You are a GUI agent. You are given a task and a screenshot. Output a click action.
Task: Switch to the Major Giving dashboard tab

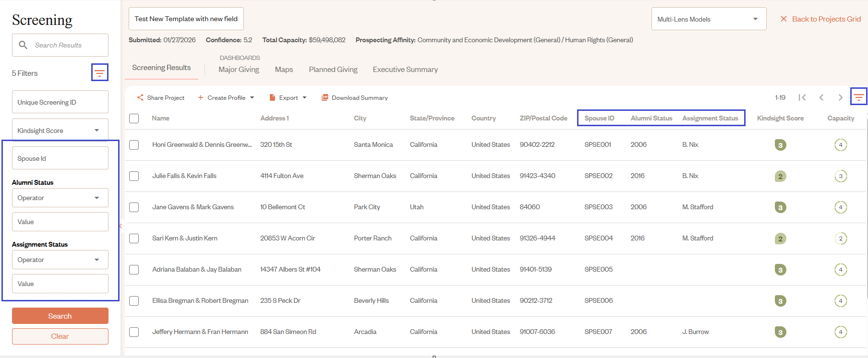[239, 70]
